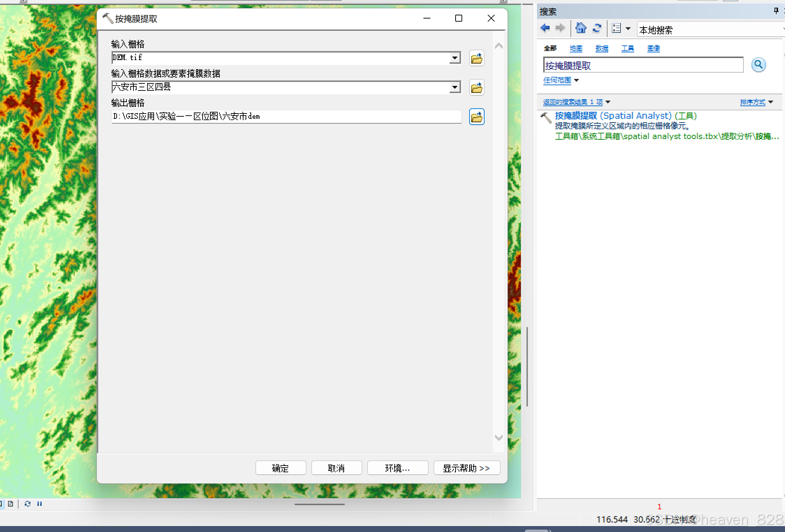Expand the 六安市三区四县 mask dropdown
Screen dimensions: 785x532
click(x=455, y=87)
